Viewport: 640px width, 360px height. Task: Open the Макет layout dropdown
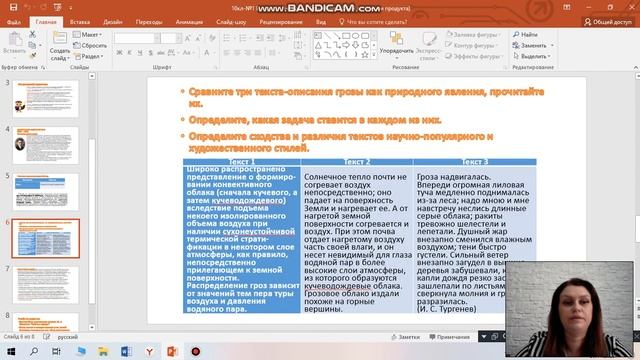(87, 35)
